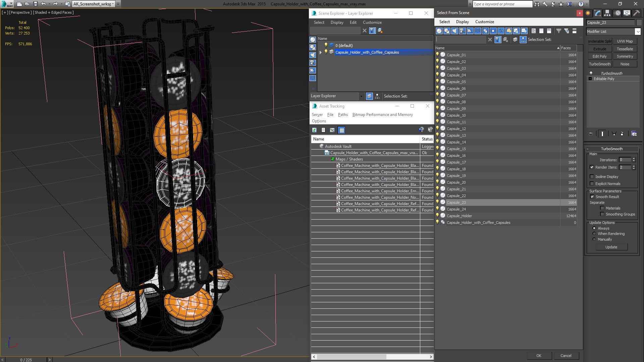Click Undo arrow in quick access toolbar

43,4
